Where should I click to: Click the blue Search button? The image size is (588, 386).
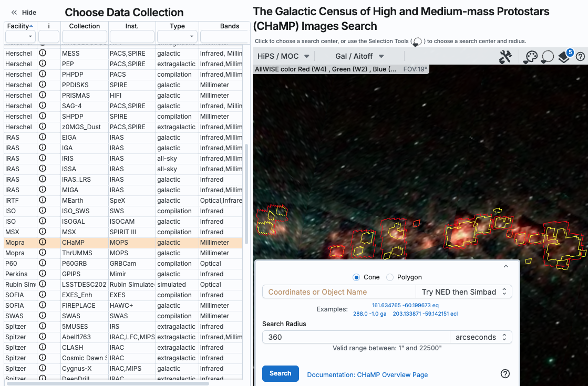(280, 373)
